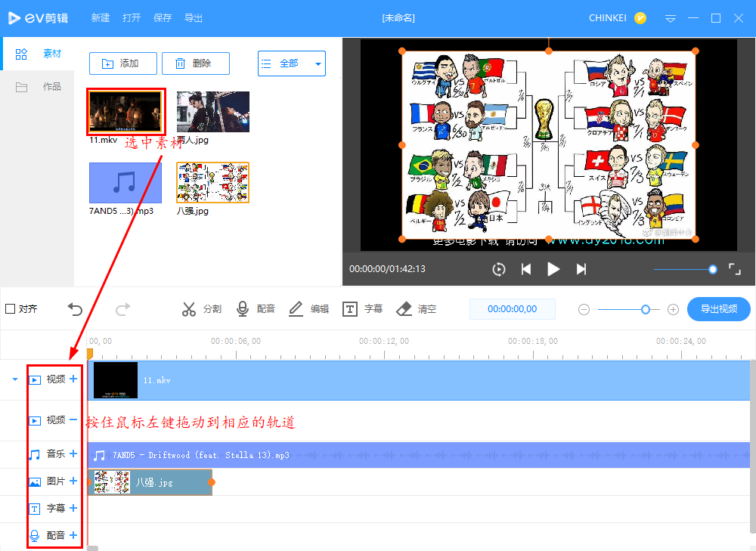Enable the 对齐 checkbox
This screenshot has height=551, width=756.
tap(10, 308)
